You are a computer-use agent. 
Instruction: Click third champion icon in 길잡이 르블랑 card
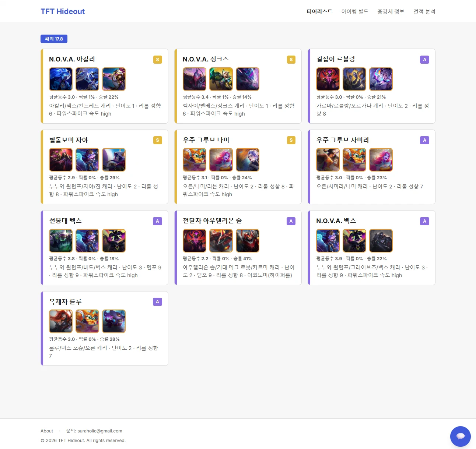(x=381, y=79)
